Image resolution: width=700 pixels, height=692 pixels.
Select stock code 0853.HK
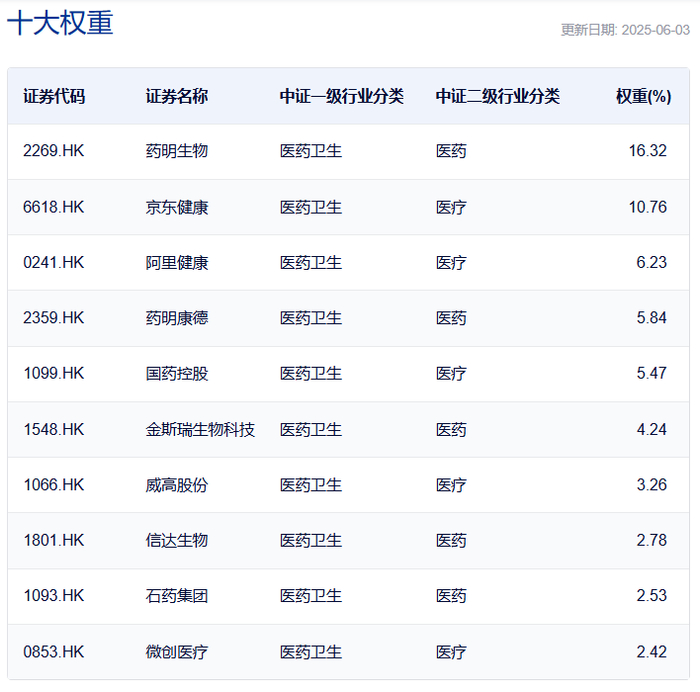pos(54,652)
